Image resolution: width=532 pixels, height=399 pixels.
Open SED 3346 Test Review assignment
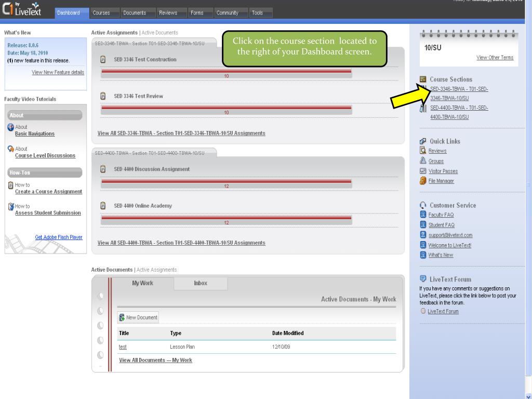click(138, 96)
